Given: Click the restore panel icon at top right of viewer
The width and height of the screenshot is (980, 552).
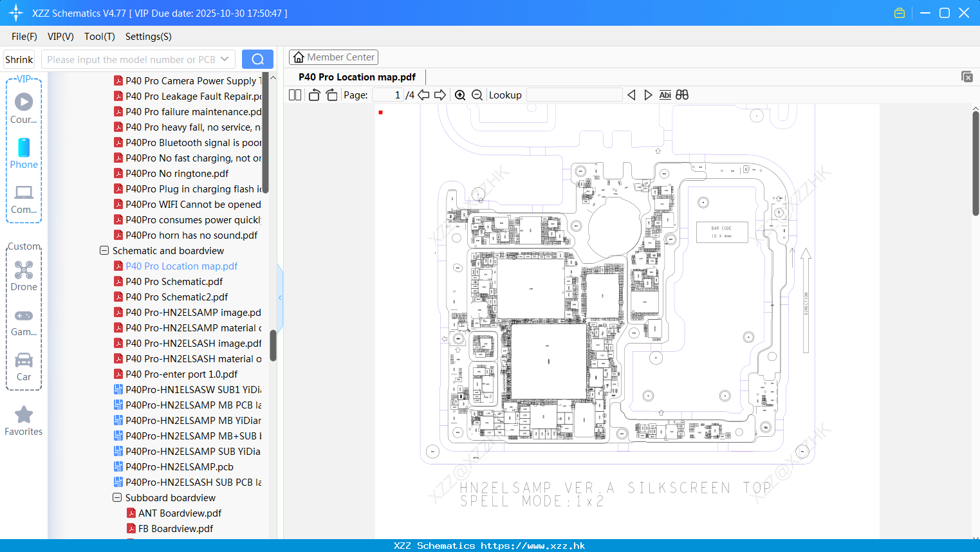Looking at the screenshot, I should coord(967,77).
